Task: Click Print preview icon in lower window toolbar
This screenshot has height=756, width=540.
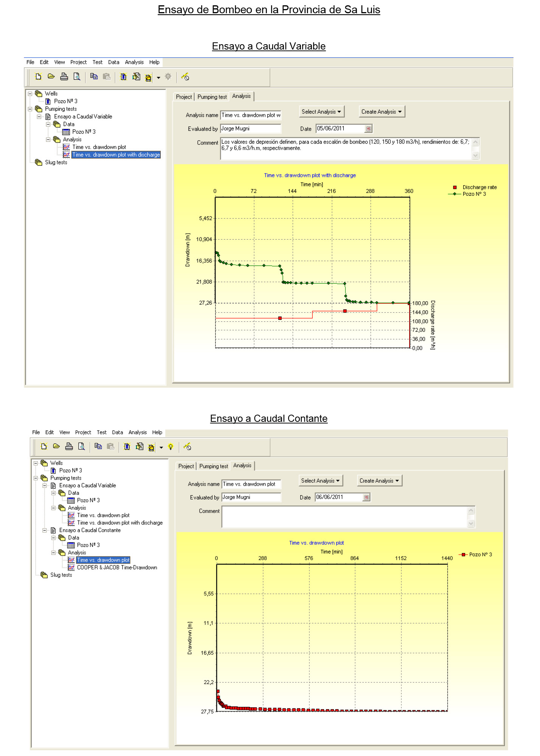Action: click(x=81, y=446)
